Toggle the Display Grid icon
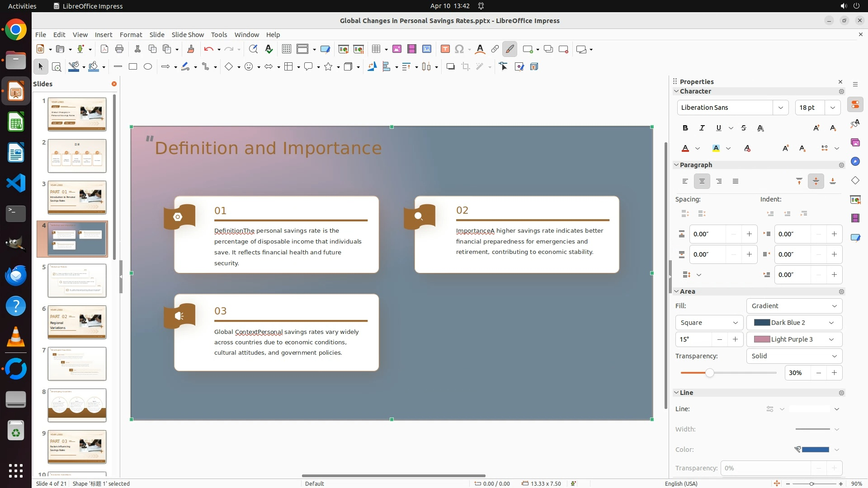 [x=286, y=49]
